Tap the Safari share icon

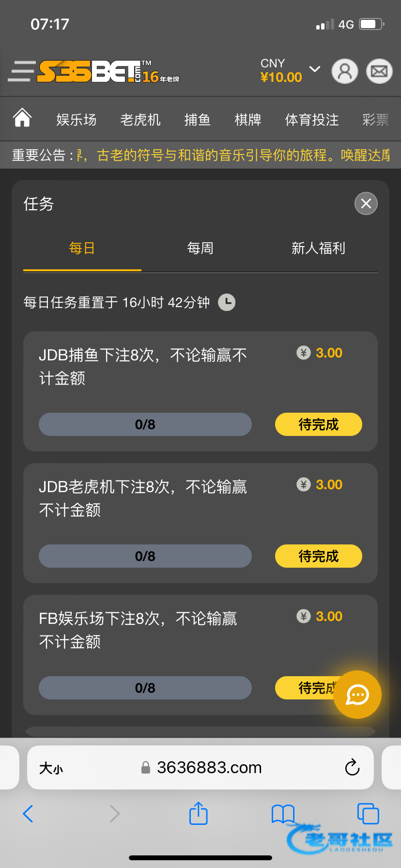click(198, 813)
